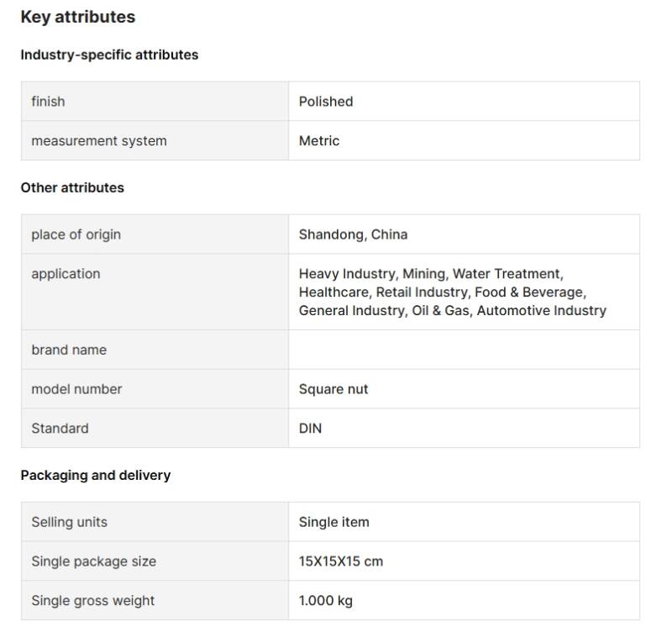The width and height of the screenshot is (672, 637).
Task: Click the Selling units label
Action: pos(69,522)
